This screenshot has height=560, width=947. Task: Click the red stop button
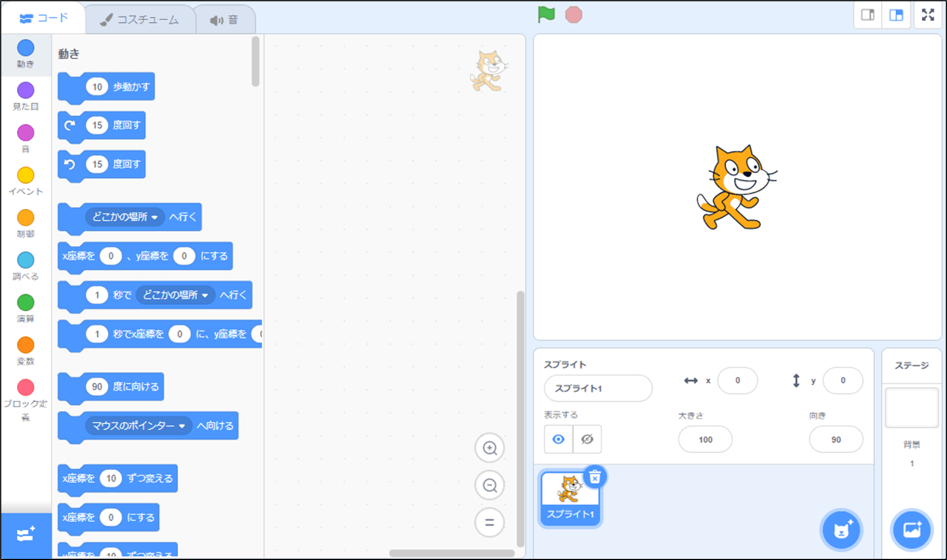573,15
